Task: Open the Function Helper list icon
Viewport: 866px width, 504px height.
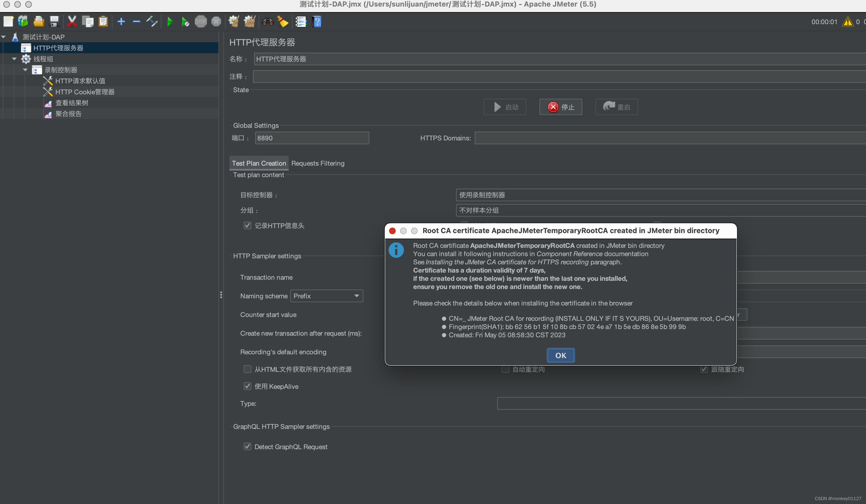Action: (301, 22)
